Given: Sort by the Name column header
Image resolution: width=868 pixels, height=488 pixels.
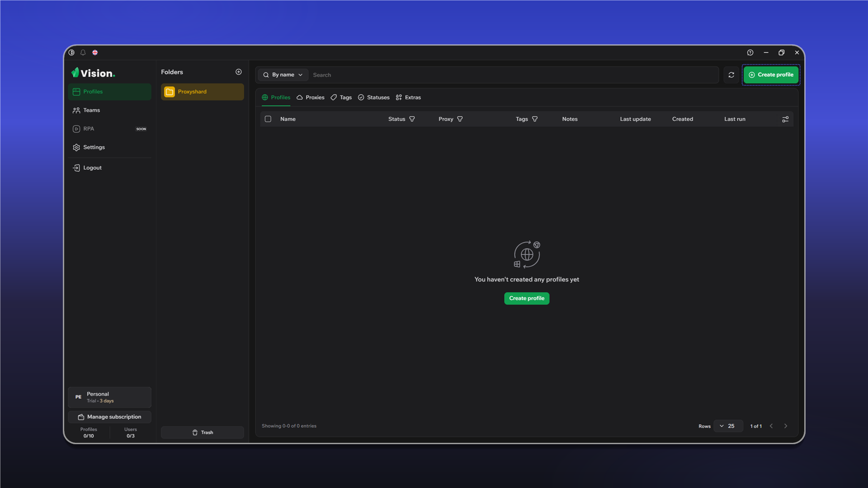Looking at the screenshot, I should point(288,119).
